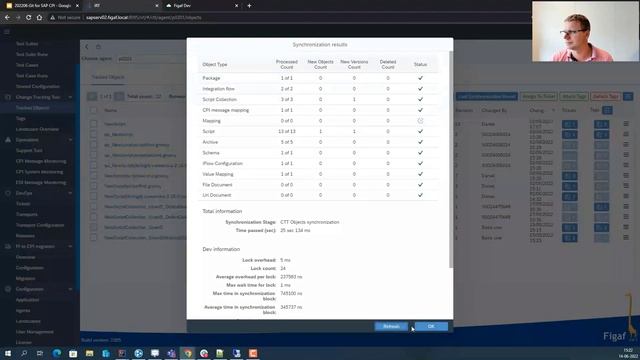Open Tags in the sidebar

[x=21, y=118]
